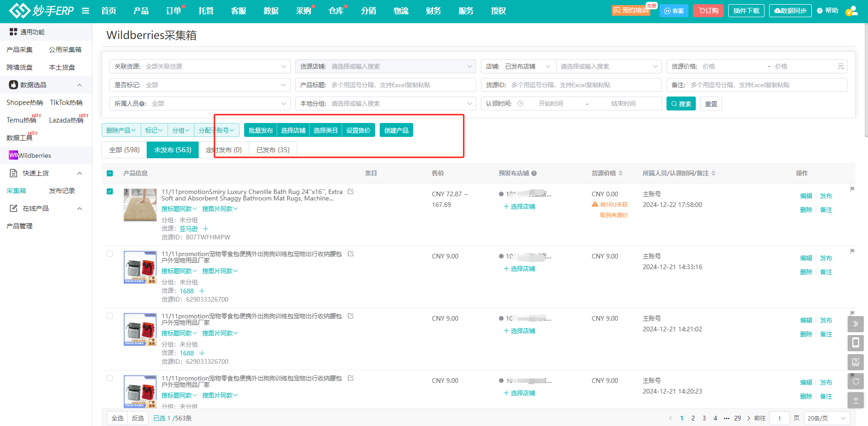This screenshot has height=426, width=868.
Task: Open the 已发布店铺 store-type dropdown
Action: [x=528, y=66]
